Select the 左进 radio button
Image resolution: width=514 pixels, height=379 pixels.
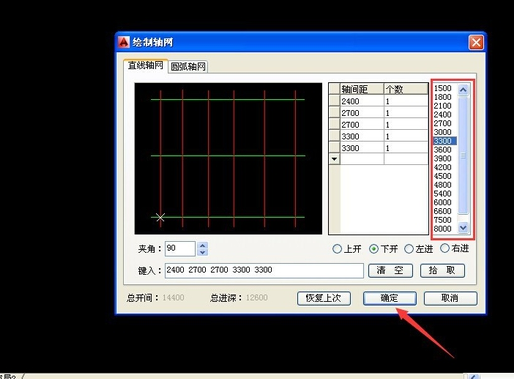(409, 249)
